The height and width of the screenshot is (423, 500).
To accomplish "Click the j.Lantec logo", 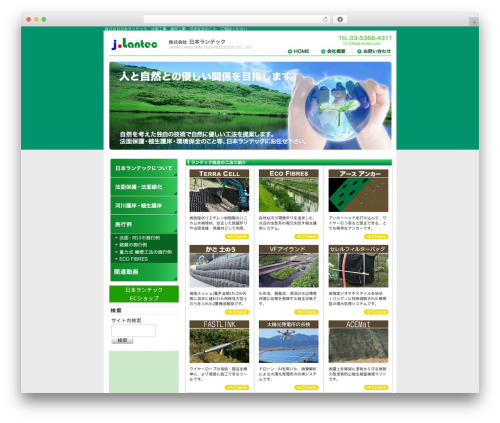I will click(134, 44).
